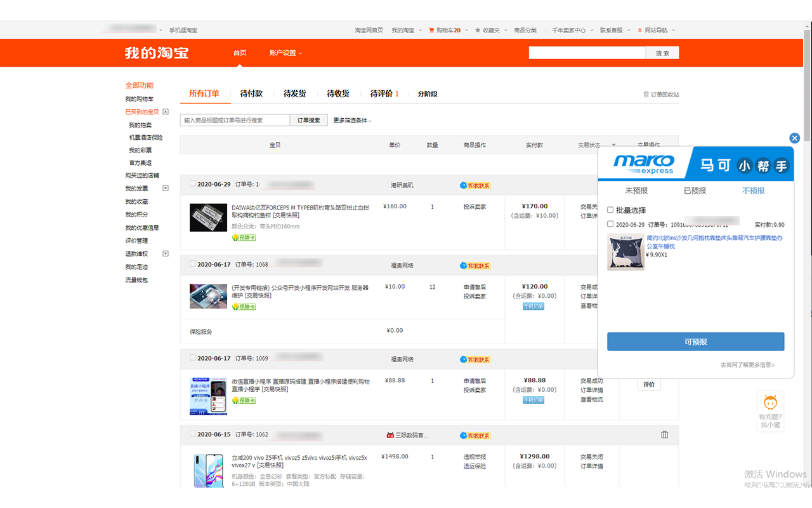
Task: Open the 微信直播小程序 product thumbnail
Action: click(x=208, y=396)
